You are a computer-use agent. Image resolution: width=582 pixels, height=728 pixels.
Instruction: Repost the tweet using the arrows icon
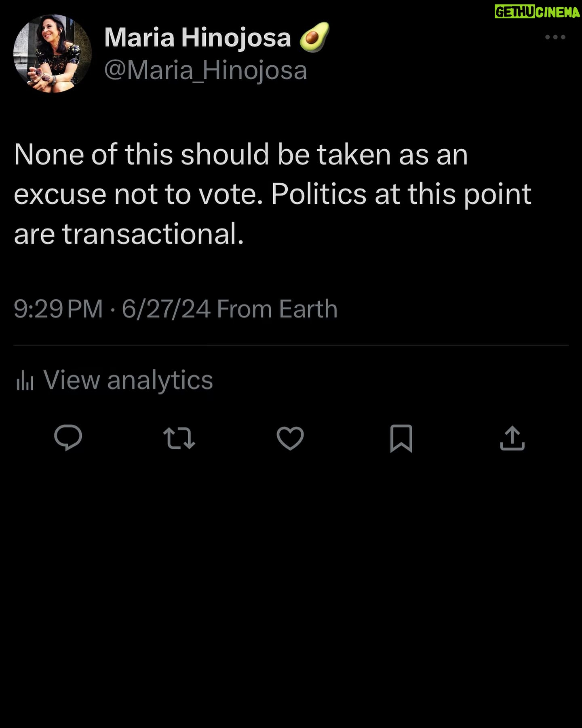click(179, 439)
